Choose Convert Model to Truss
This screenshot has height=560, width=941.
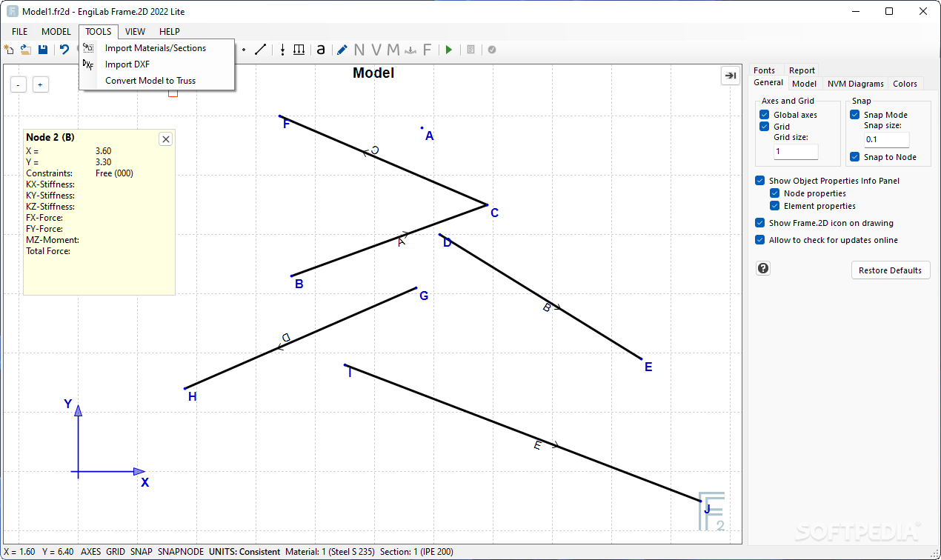coord(157,81)
